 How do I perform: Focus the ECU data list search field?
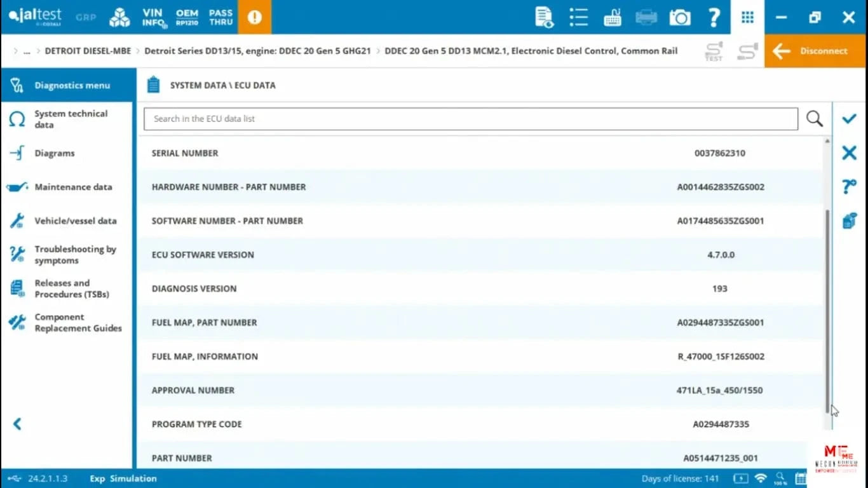(471, 119)
